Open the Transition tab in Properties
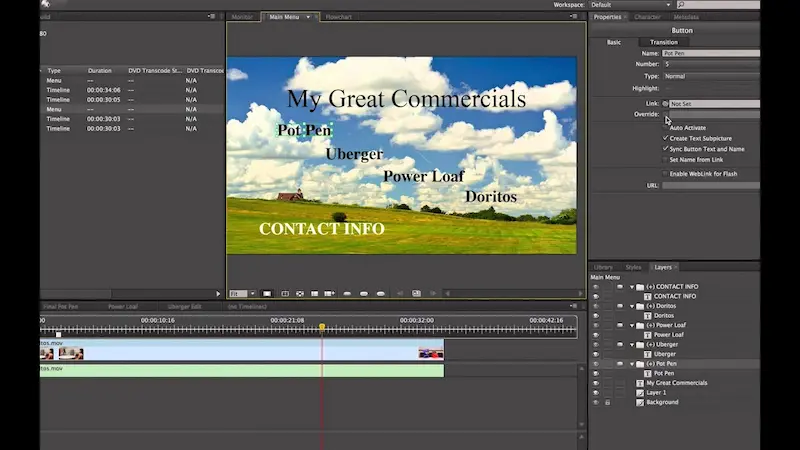 click(664, 42)
